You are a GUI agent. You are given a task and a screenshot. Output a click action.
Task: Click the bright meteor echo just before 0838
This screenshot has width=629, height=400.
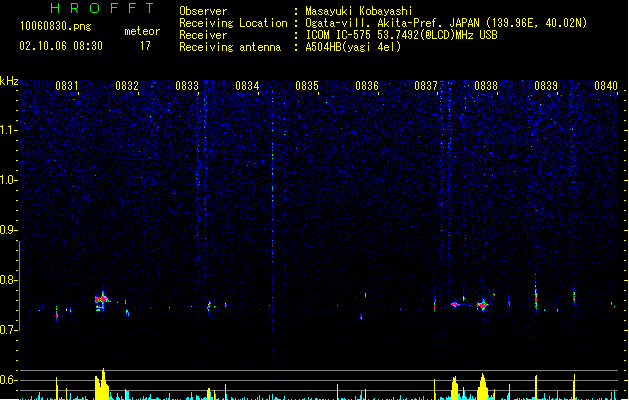483,305
